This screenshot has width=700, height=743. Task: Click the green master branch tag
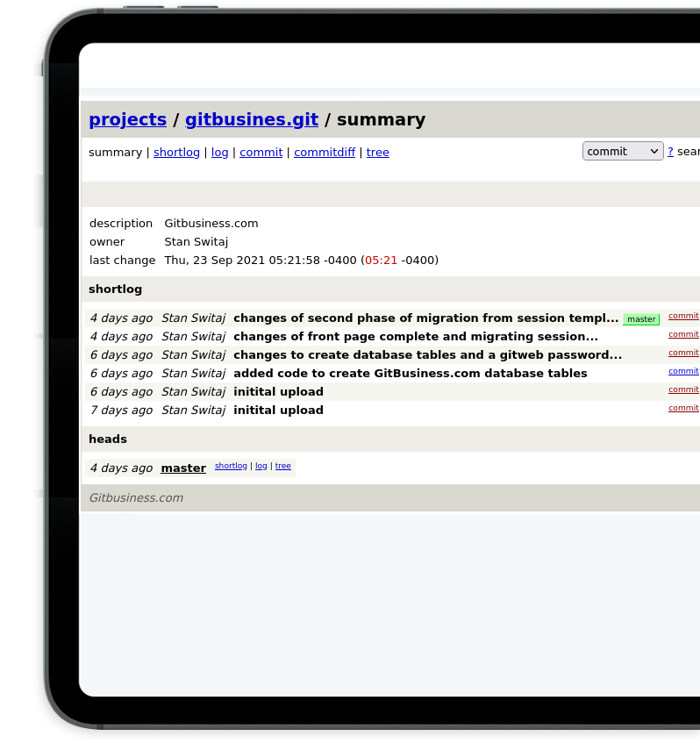coord(640,319)
